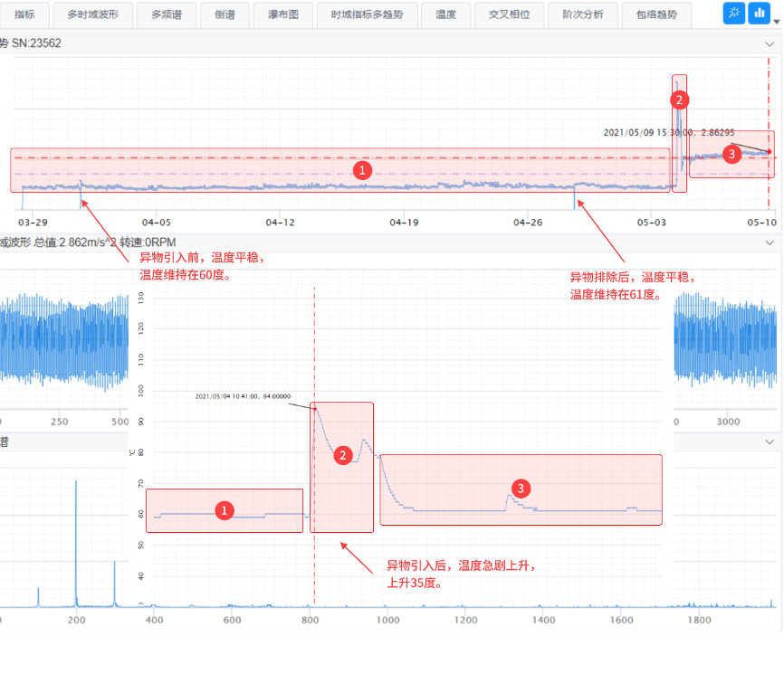Click red marker 3 in the temperature inset chart
The width and height of the screenshot is (784, 684).
(x=521, y=489)
